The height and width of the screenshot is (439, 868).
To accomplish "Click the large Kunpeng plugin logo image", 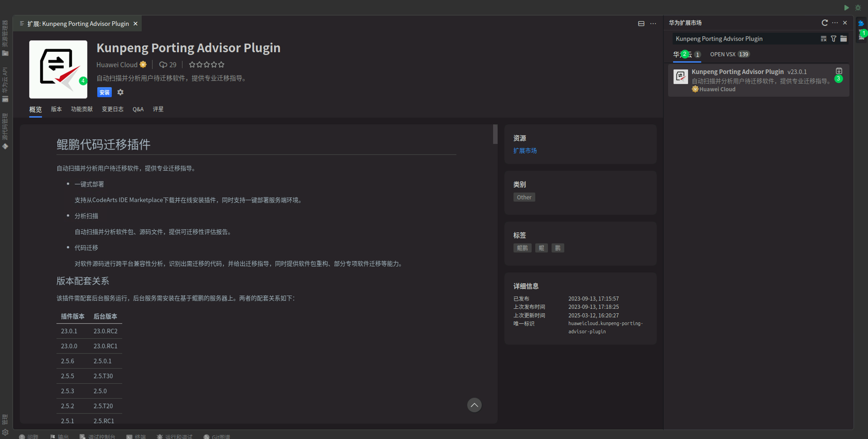I will (x=58, y=69).
